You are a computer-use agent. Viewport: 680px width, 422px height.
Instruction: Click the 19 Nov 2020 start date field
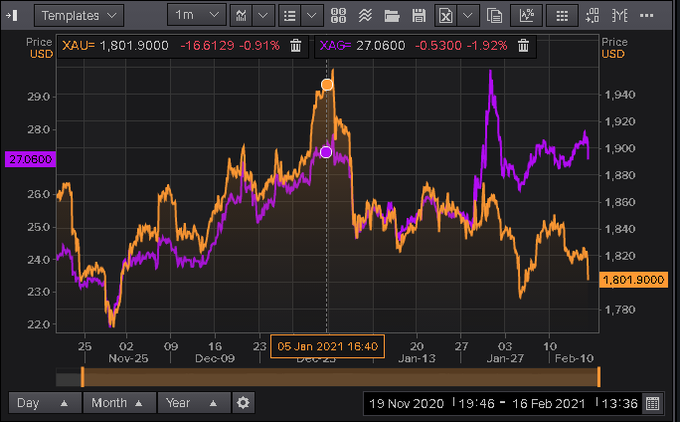(406, 404)
